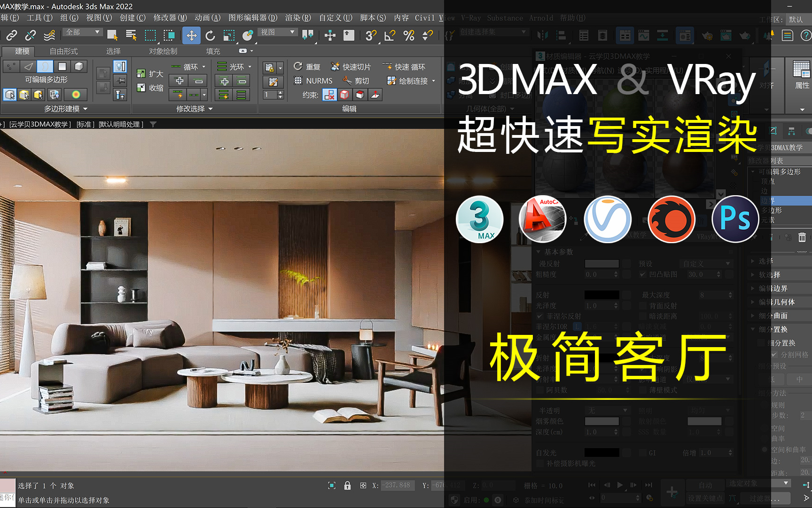The image size is (812, 508).
Task: Switch to the 自由形式 ribbon tab
Action: tap(63, 51)
